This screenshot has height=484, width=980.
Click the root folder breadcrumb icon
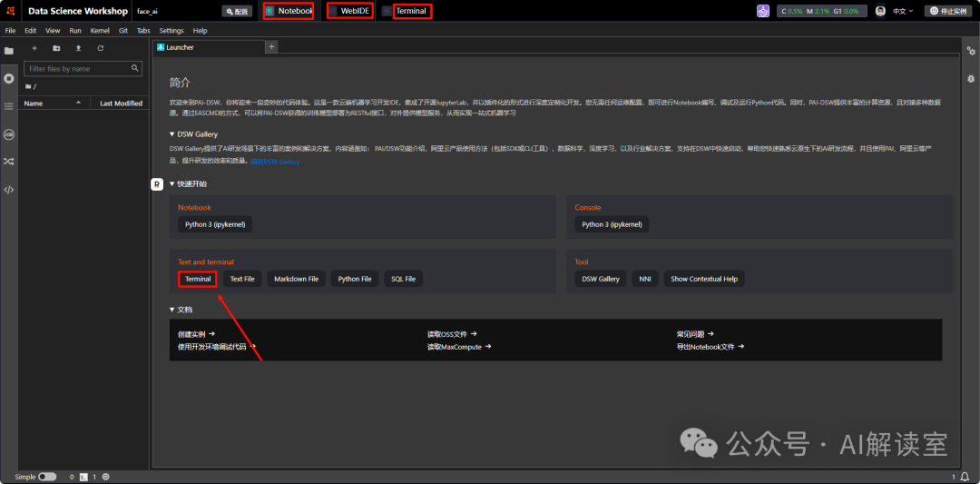pos(28,86)
